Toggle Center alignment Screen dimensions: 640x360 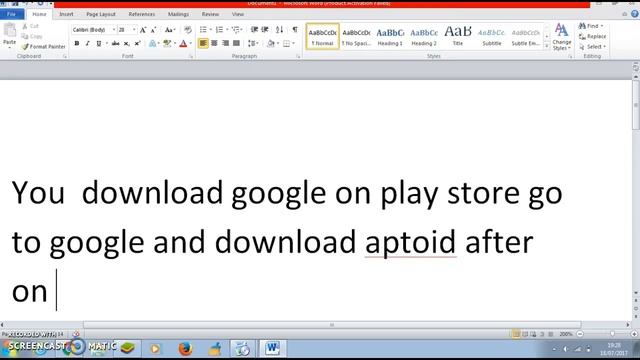point(214,43)
